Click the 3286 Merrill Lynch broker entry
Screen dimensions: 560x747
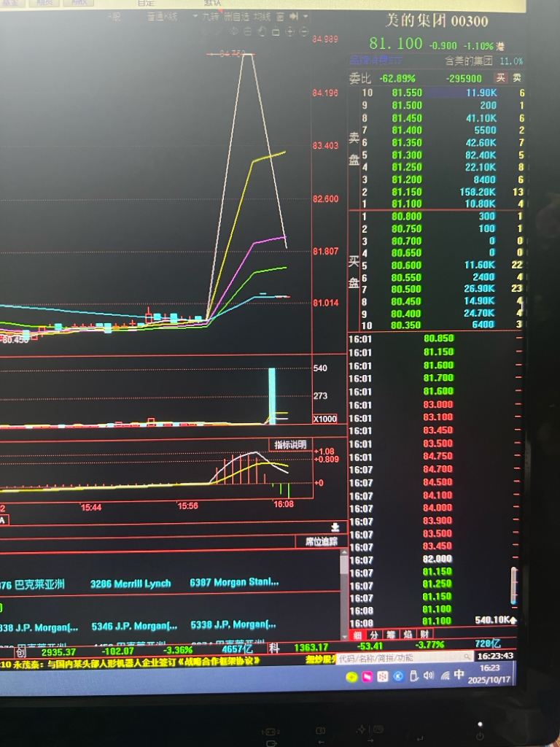coord(131,583)
